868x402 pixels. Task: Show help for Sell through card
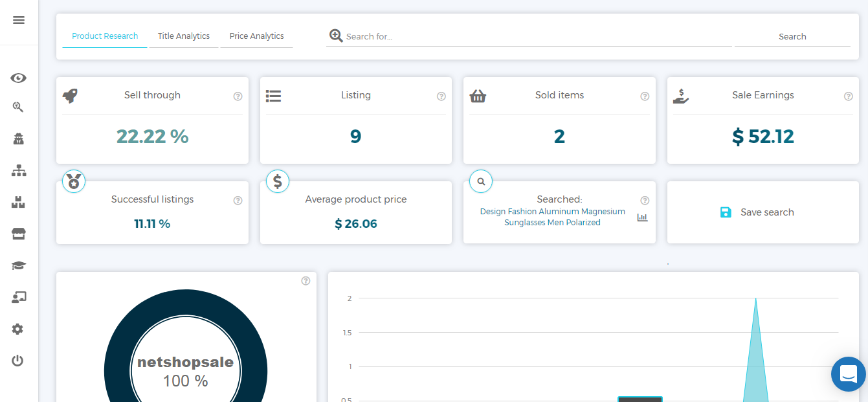pyautogui.click(x=238, y=96)
